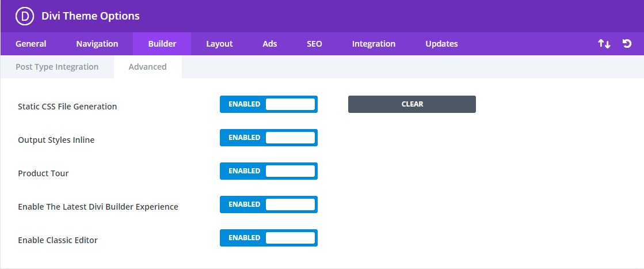Go to the Updates tab
Image resolution: width=644 pixels, height=269 pixels.
[441, 44]
